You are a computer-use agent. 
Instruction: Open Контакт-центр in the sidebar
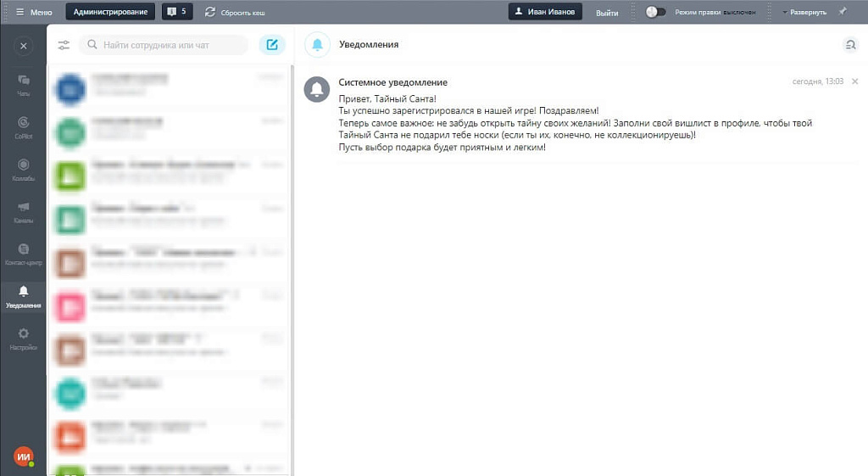(23, 254)
